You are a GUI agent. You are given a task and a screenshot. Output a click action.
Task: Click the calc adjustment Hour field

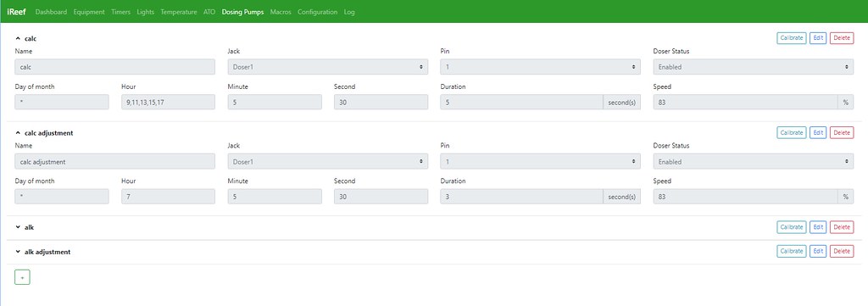(169, 197)
